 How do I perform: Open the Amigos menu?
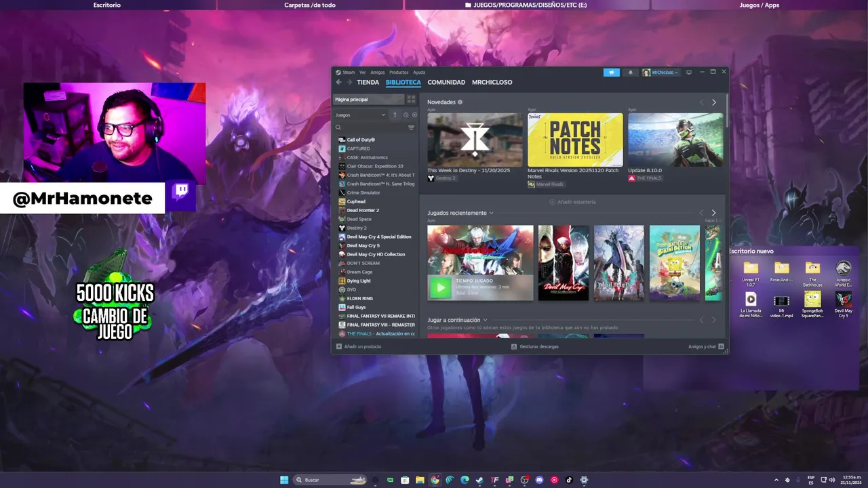(x=378, y=73)
